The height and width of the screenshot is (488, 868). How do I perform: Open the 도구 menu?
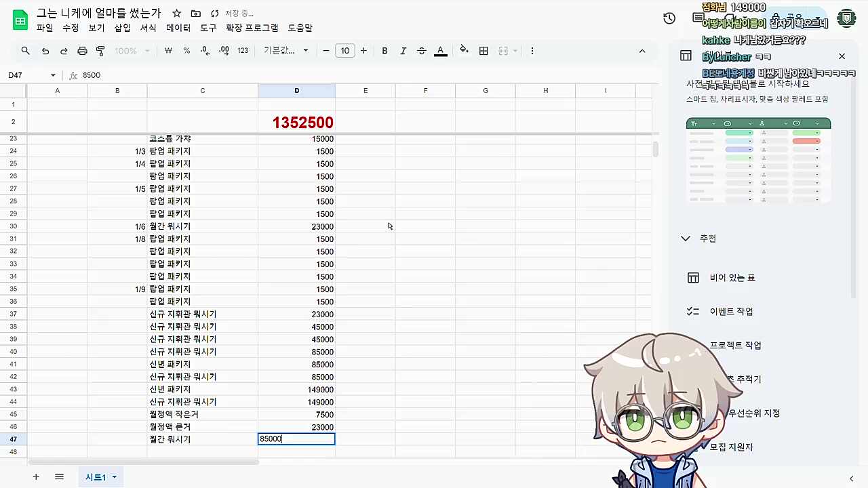click(x=208, y=28)
